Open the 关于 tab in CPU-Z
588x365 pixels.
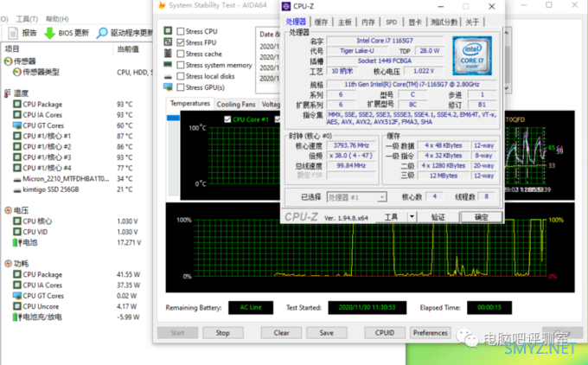tap(472, 22)
